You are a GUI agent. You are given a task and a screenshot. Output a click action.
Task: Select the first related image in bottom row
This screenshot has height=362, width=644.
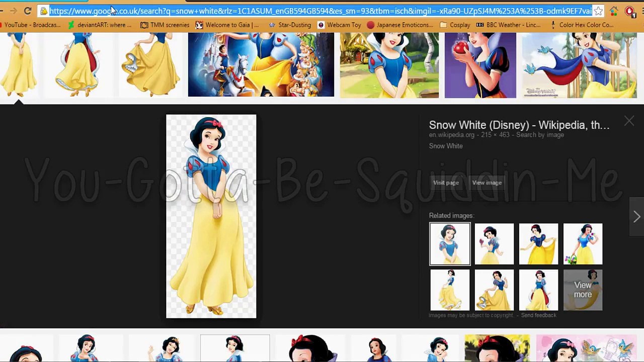(450, 290)
